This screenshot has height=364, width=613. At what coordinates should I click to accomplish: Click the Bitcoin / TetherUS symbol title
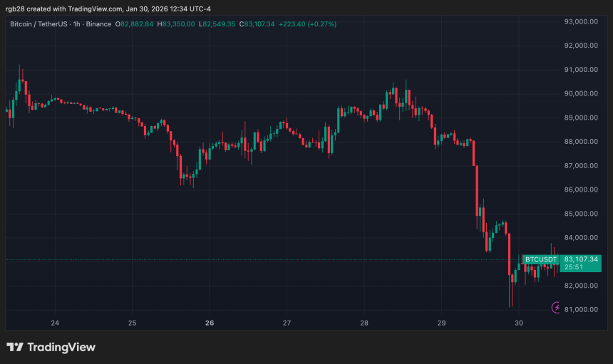[38, 24]
